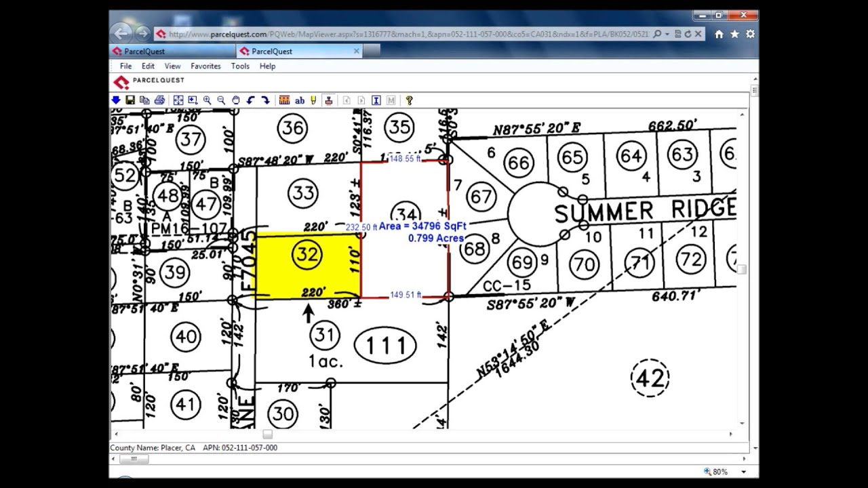Go forward with browser forward button
Viewport: 868px width, 488px height.
pos(142,33)
